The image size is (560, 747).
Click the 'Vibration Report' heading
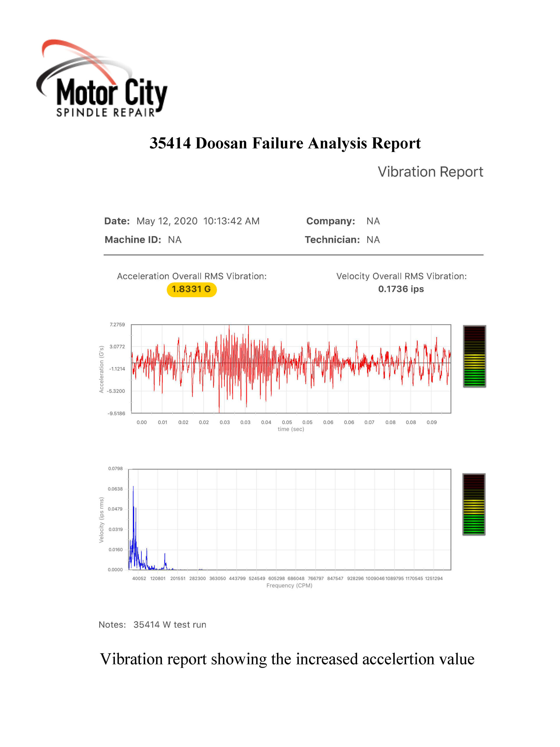click(x=430, y=172)
